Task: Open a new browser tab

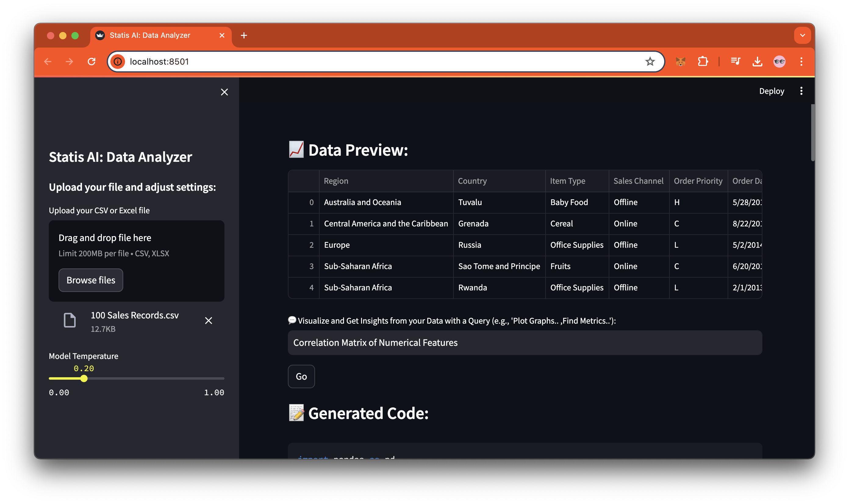Action: [244, 35]
